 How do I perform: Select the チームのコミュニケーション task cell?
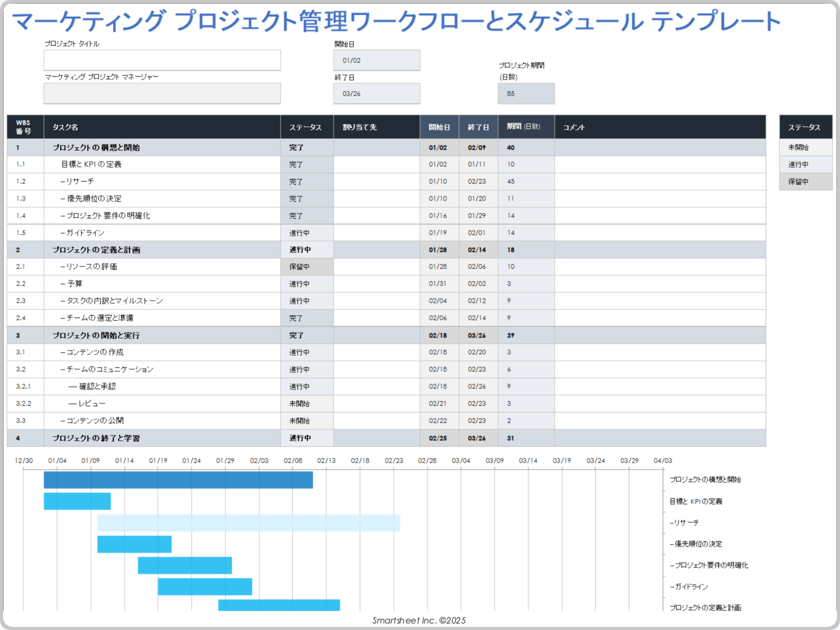click(162, 369)
